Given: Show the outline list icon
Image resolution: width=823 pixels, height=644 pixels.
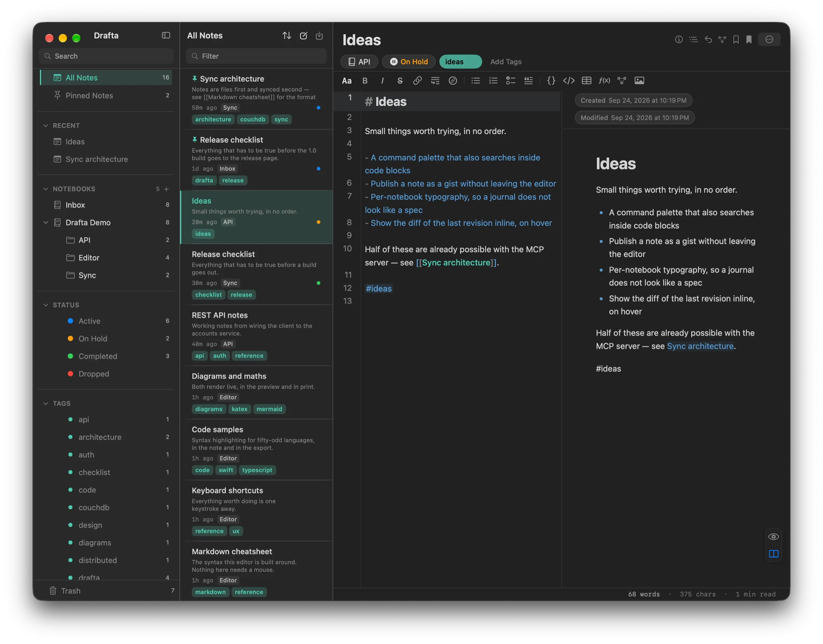Looking at the screenshot, I should [x=693, y=39].
